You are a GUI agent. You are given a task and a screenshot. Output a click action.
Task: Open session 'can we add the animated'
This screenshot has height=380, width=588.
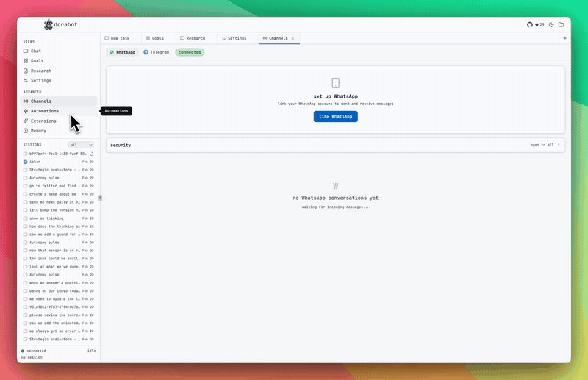[x=59, y=323]
